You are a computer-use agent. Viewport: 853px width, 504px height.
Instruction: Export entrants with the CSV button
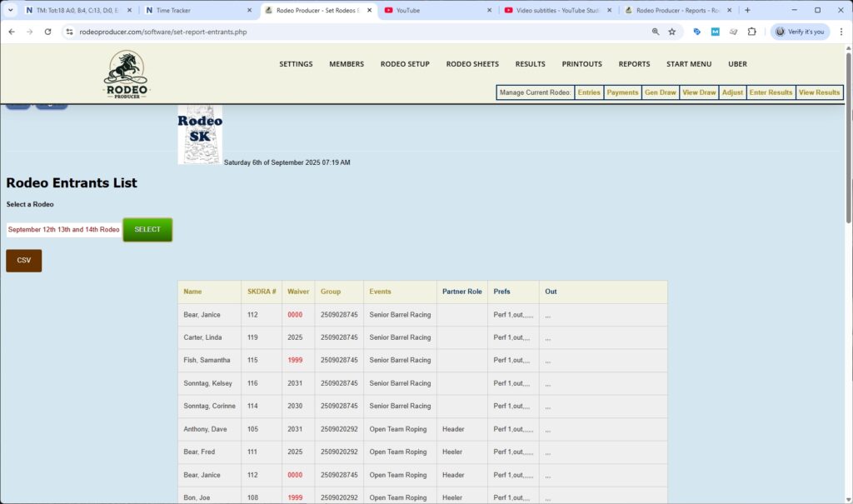pos(23,261)
